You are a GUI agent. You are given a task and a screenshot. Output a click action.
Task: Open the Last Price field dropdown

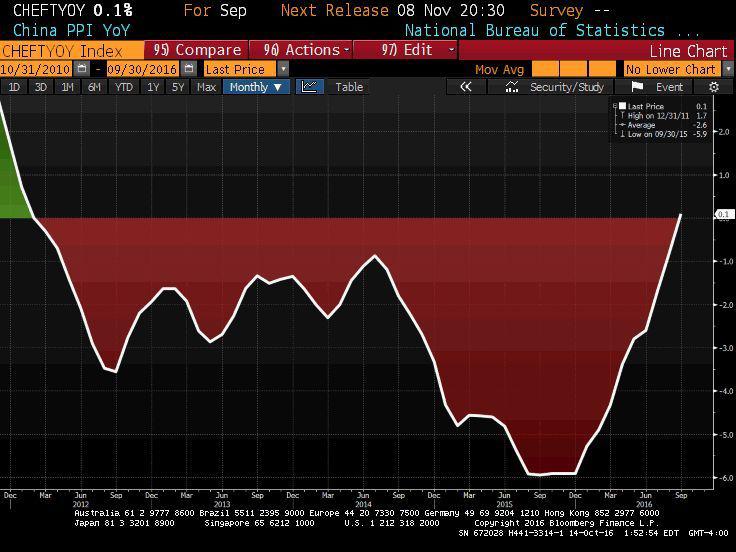pyautogui.click(x=283, y=69)
